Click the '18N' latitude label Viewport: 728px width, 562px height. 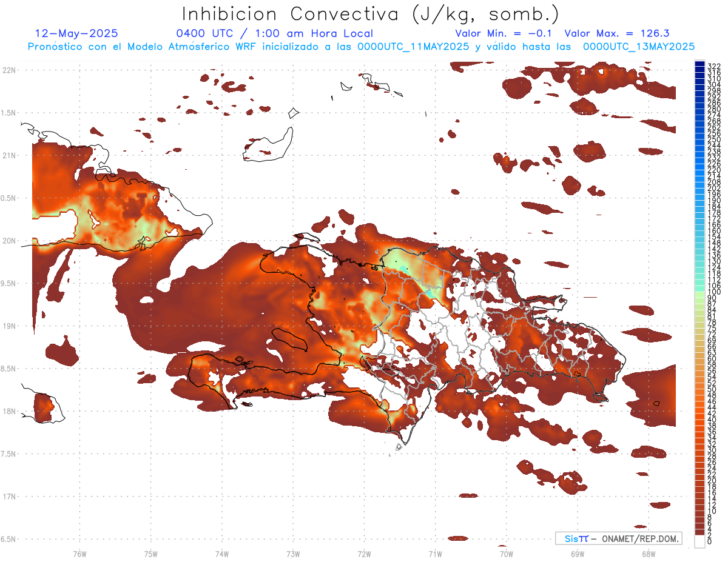(x=9, y=411)
